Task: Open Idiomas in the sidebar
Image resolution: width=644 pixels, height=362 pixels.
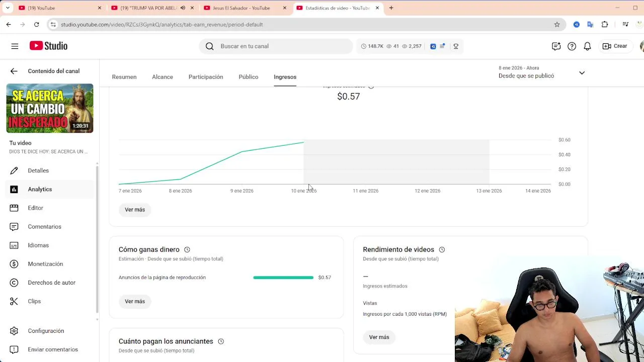Action: (x=49, y=245)
